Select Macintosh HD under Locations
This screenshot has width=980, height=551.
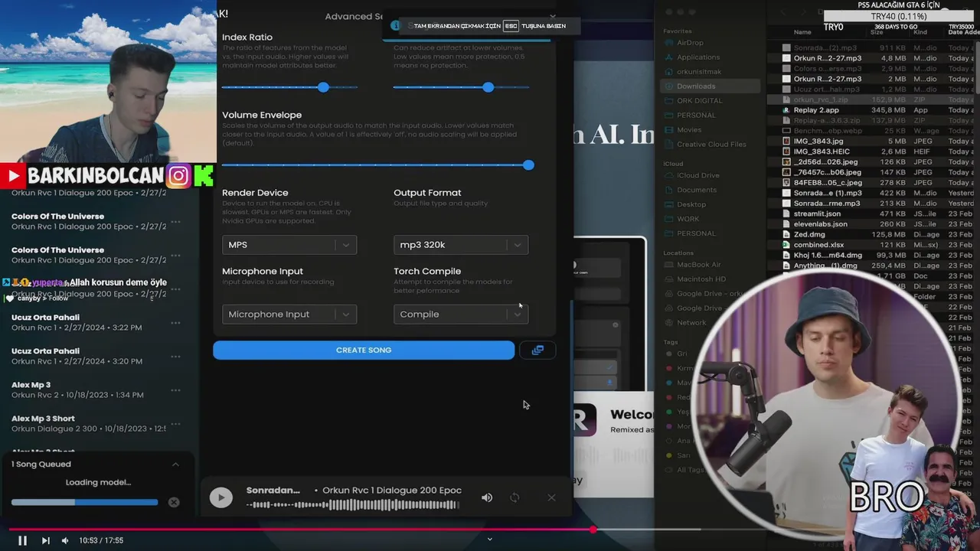(701, 279)
